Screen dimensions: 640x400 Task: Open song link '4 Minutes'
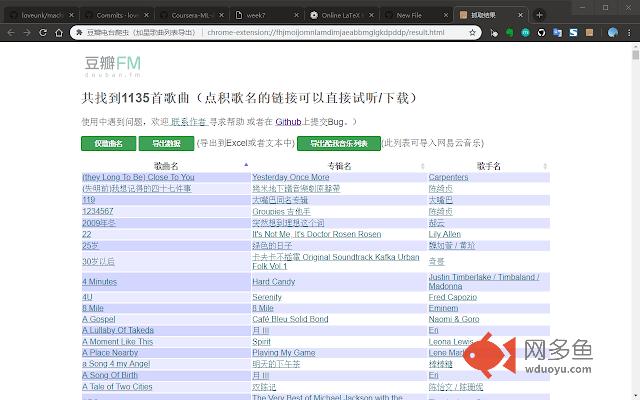pos(99,282)
